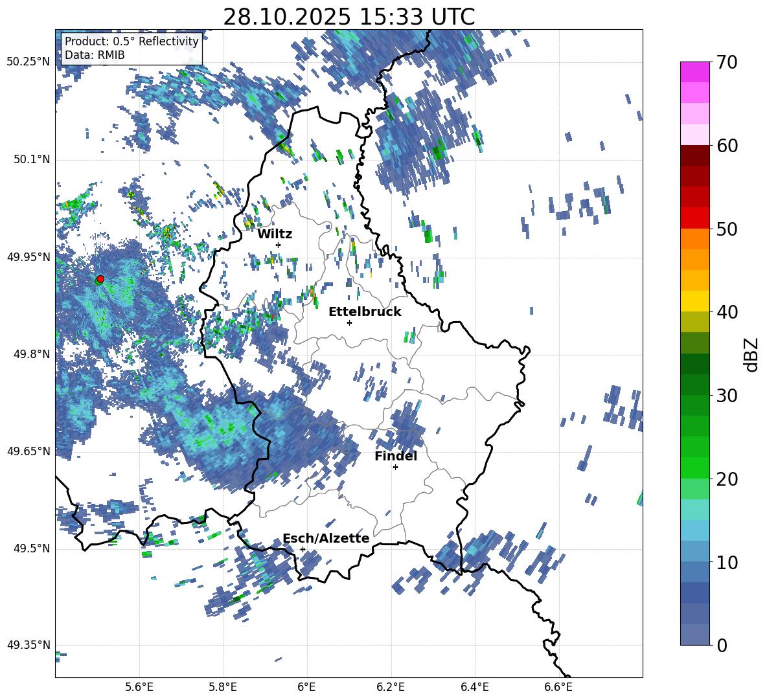Click the 49.35°N latitude tick label

[28, 646]
